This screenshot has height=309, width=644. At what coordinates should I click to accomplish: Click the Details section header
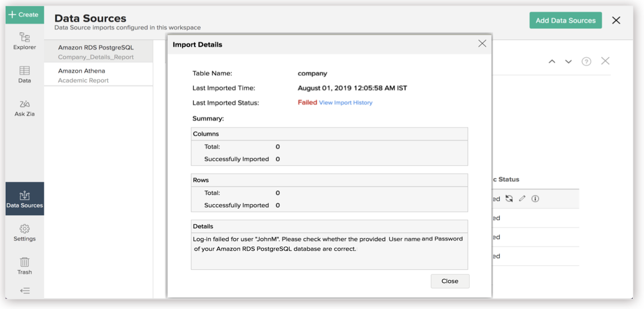point(329,226)
